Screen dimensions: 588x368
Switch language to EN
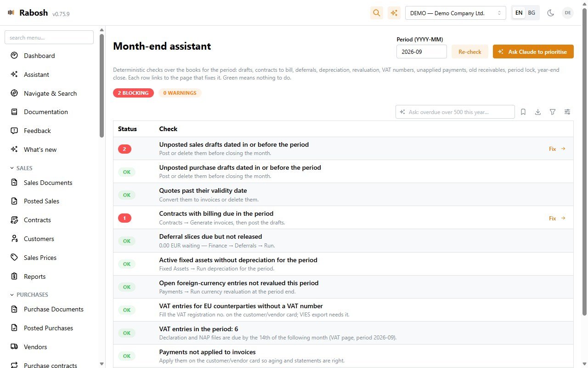[x=519, y=13]
